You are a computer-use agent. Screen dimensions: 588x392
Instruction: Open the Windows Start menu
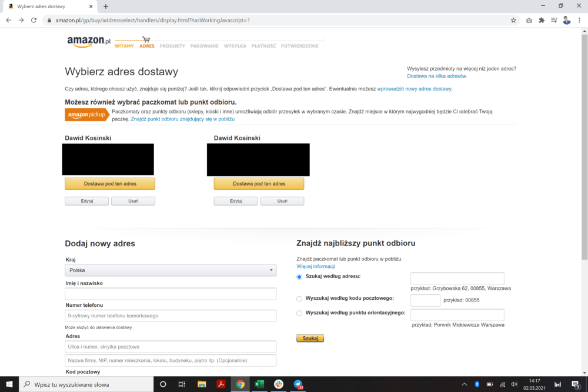[x=9, y=384]
